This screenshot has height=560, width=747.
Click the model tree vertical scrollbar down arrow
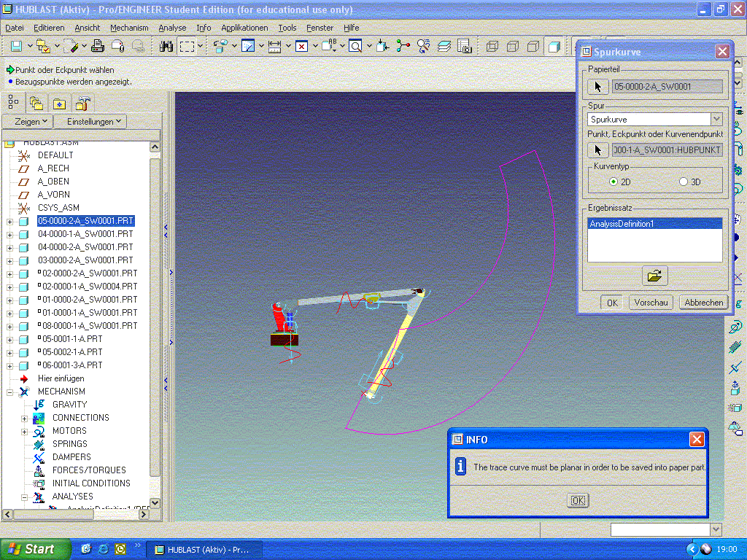pos(155,502)
